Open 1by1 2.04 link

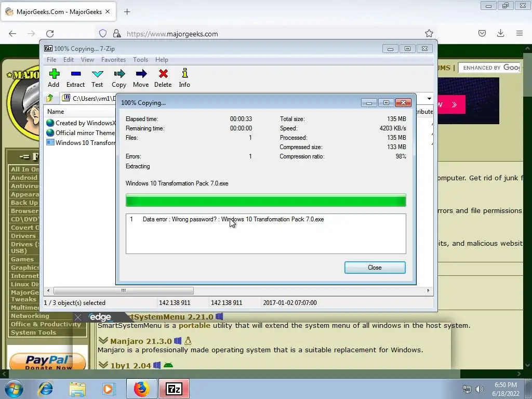coord(130,365)
